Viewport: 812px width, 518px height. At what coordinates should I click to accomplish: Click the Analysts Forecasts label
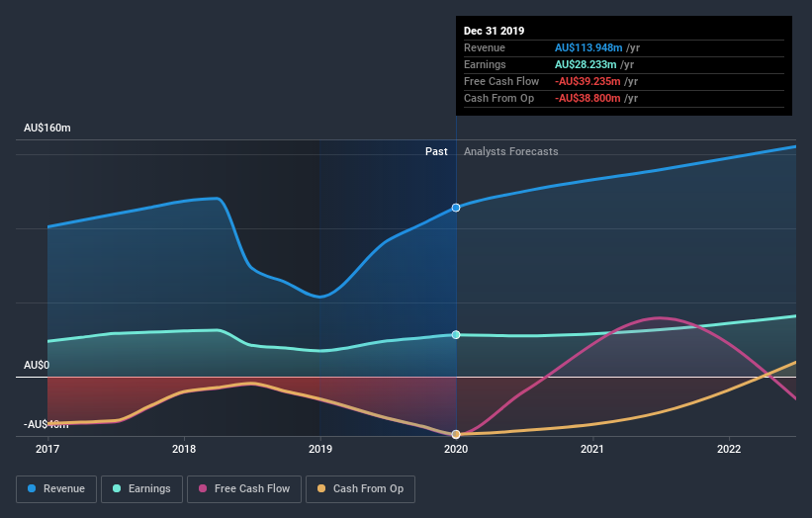click(x=510, y=151)
